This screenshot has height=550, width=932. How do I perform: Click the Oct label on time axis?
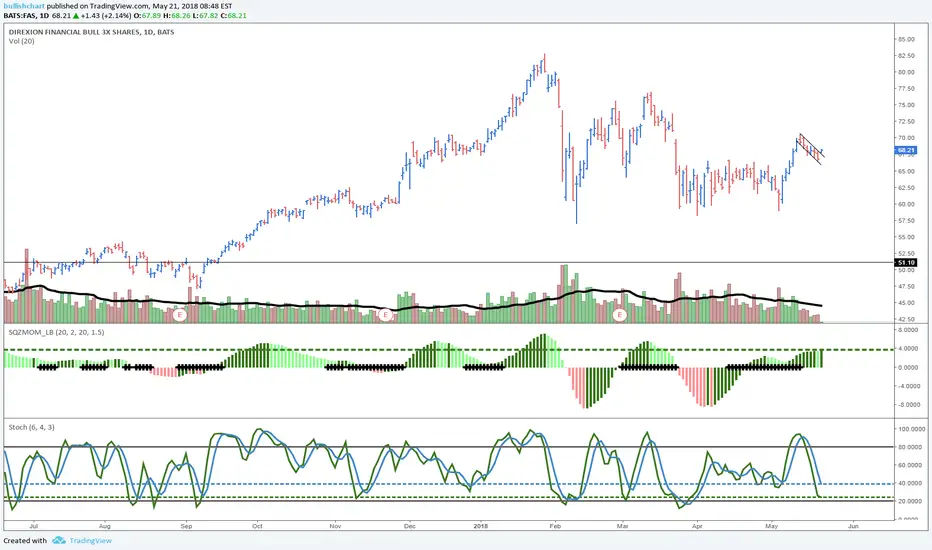coord(257,526)
